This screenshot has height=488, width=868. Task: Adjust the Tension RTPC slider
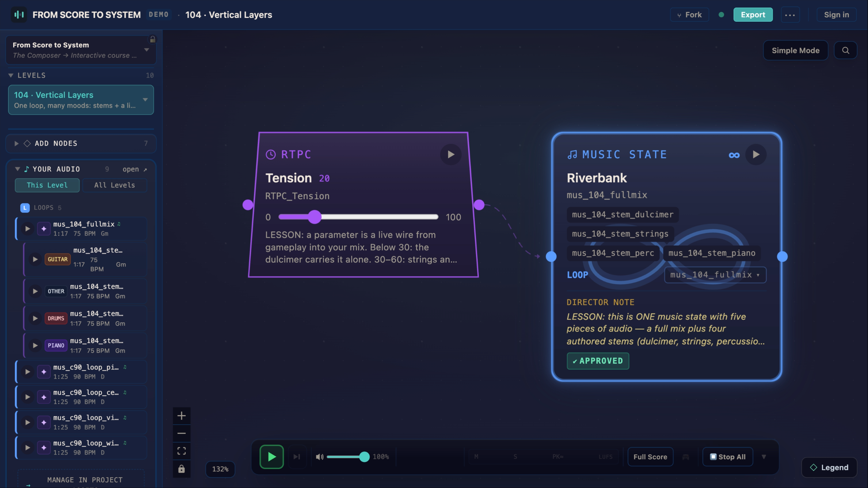coord(358,217)
